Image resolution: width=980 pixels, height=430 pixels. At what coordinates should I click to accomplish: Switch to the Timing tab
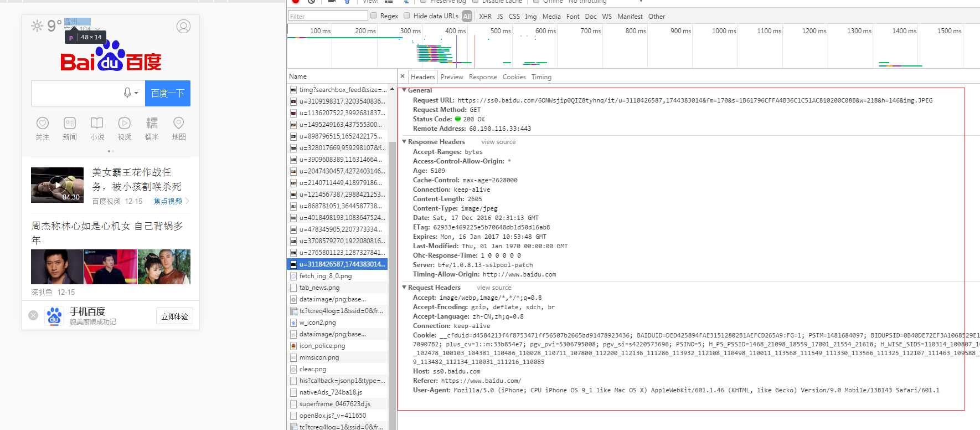(x=541, y=77)
